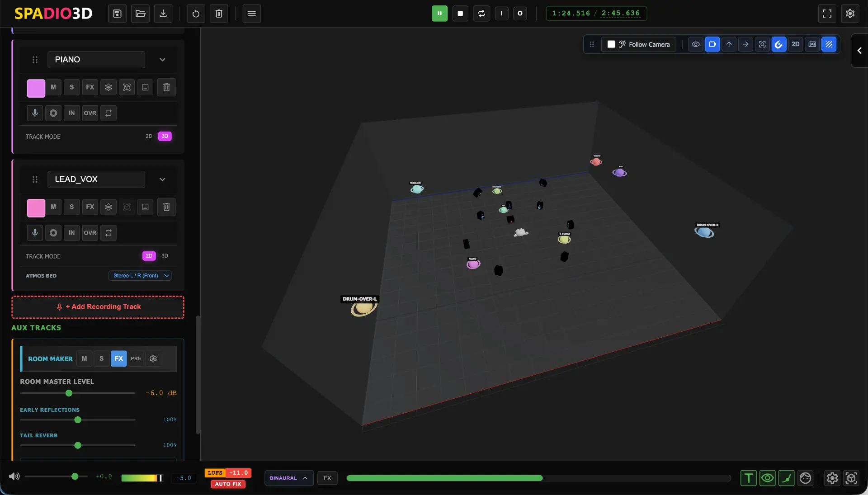The image size is (868, 495).
Task: Enter fullscreen with the expand icon
Action: click(x=827, y=14)
